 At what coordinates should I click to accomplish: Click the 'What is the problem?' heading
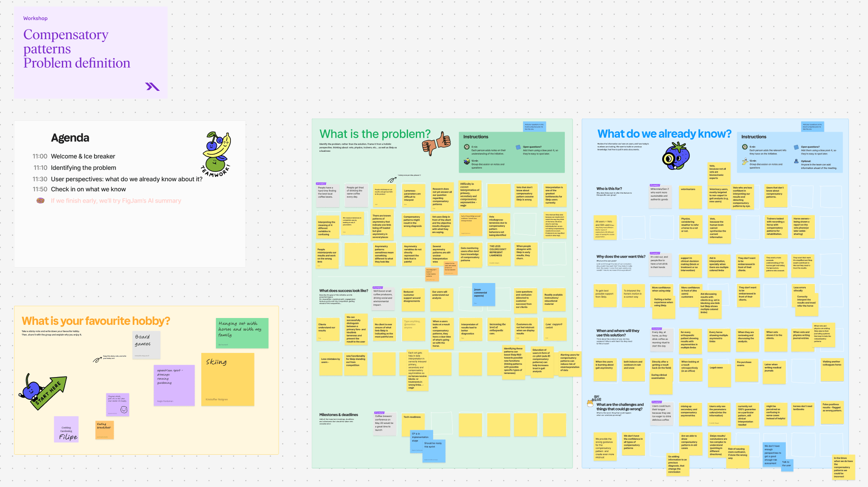click(x=375, y=134)
